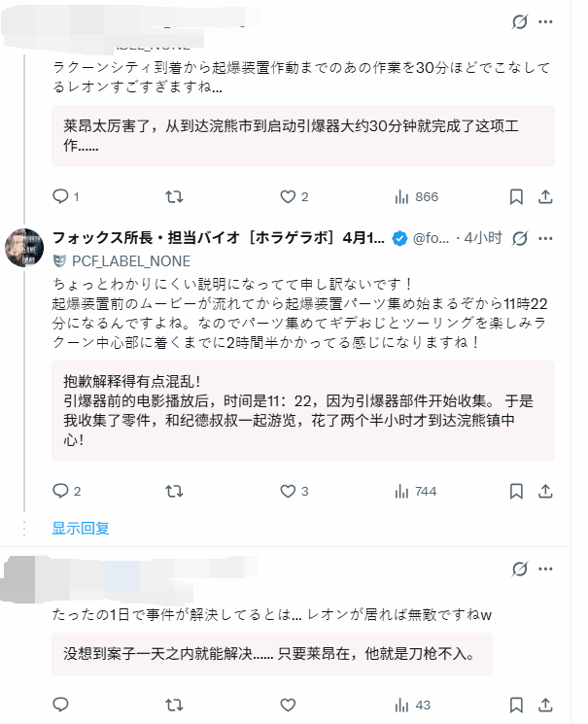Image resolution: width=588 pixels, height=724 pixels.
Task: Share the tweet with 866 views
Action: click(546, 196)
